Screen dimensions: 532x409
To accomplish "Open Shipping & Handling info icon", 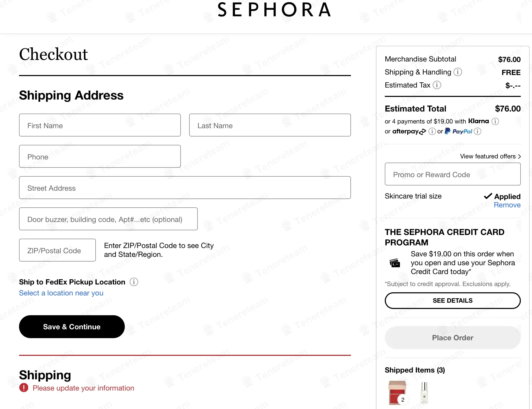I will pyautogui.click(x=458, y=72).
